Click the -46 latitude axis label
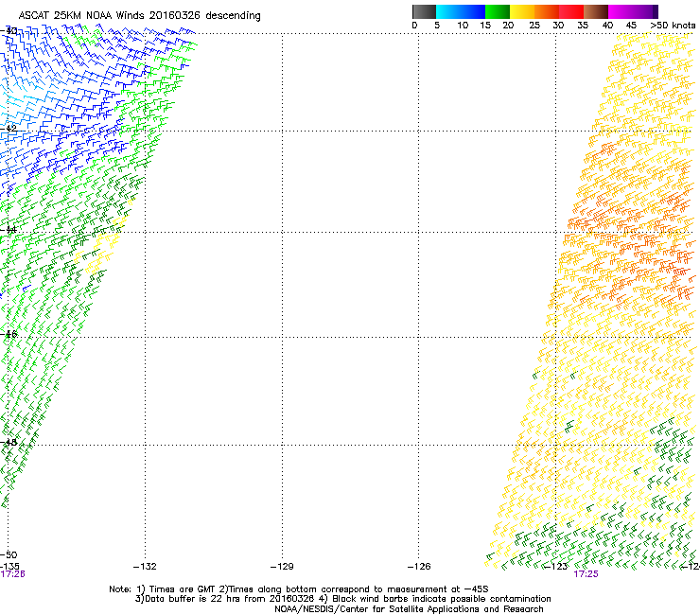Screen dimensions: 700x615 [x=9, y=334]
